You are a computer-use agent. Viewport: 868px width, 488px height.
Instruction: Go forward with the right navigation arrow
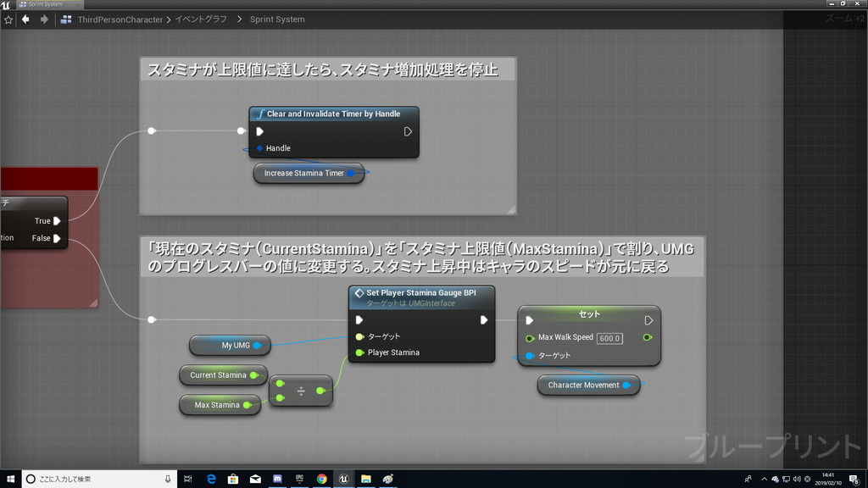(44, 19)
